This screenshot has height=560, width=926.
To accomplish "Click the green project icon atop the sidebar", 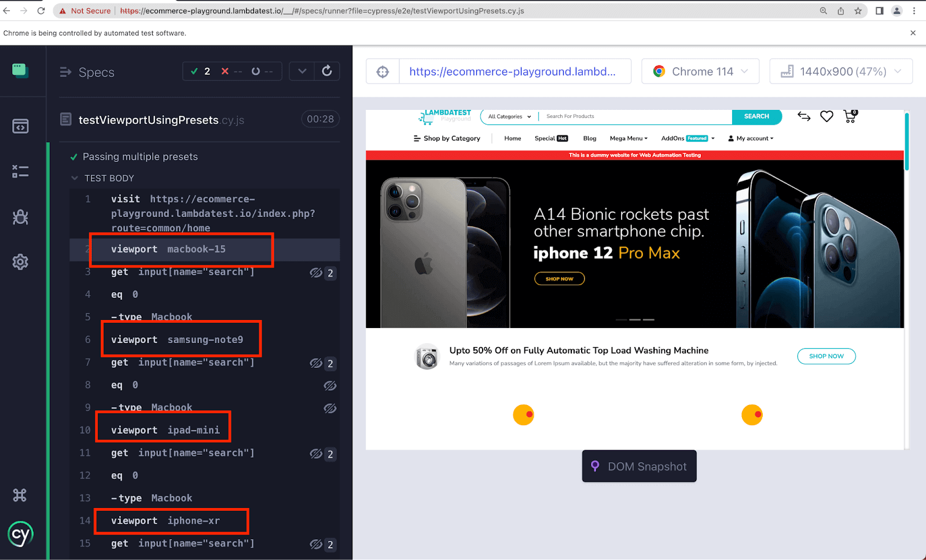I will (20, 71).
